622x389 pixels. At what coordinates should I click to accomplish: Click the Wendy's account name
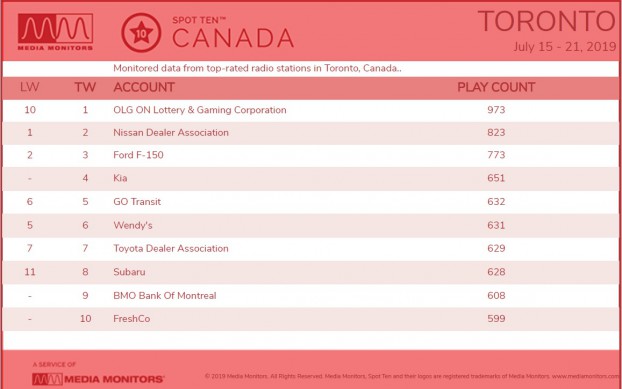[x=133, y=225]
